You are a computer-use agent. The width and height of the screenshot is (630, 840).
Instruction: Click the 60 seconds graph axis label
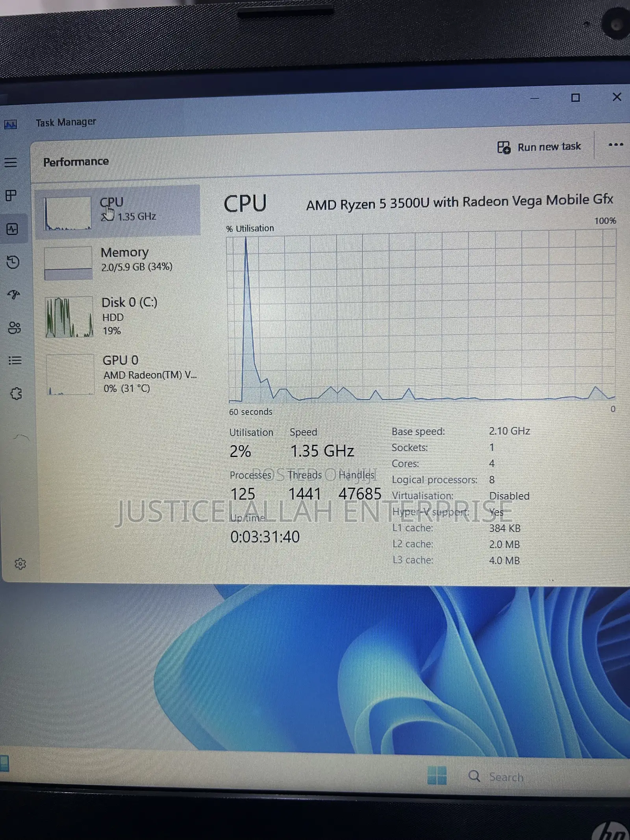250,412
